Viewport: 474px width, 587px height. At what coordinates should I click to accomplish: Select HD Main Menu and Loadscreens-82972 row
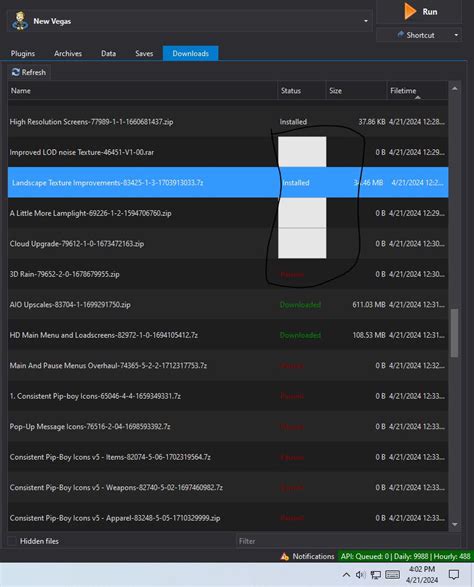click(x=228, y=335)
